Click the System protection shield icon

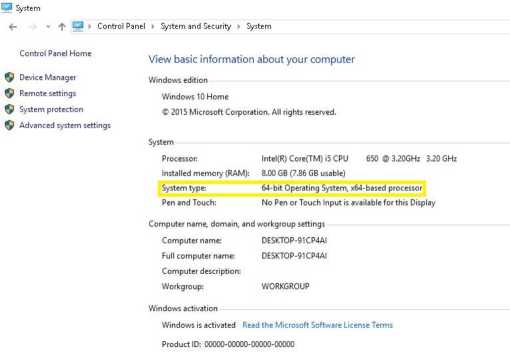click(9, 109)
